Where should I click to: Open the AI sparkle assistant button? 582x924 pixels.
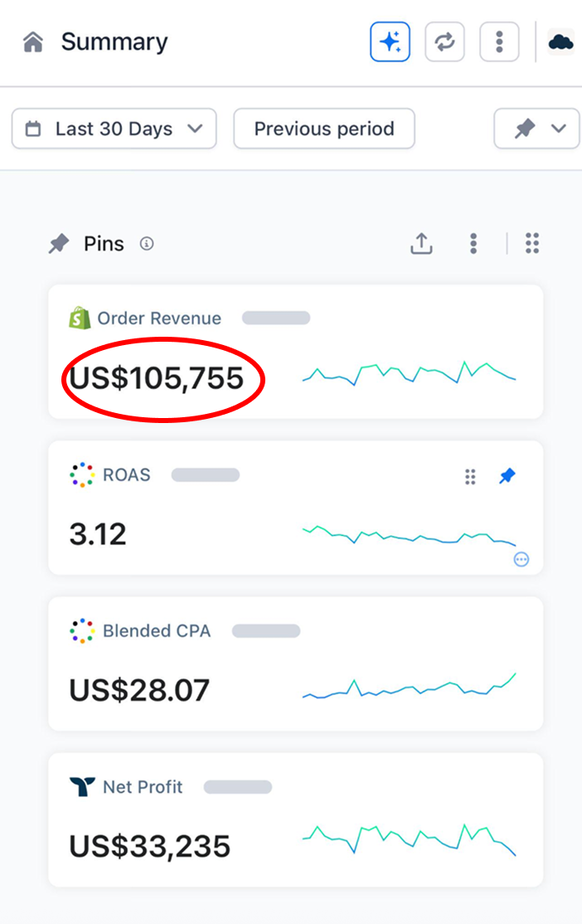pos(390,41)
